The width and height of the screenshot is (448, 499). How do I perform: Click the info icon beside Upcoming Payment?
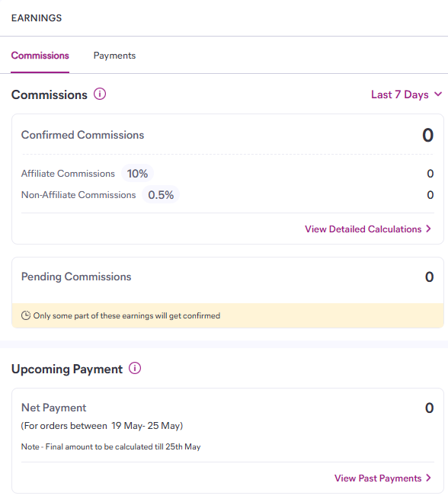coord(135,368)
